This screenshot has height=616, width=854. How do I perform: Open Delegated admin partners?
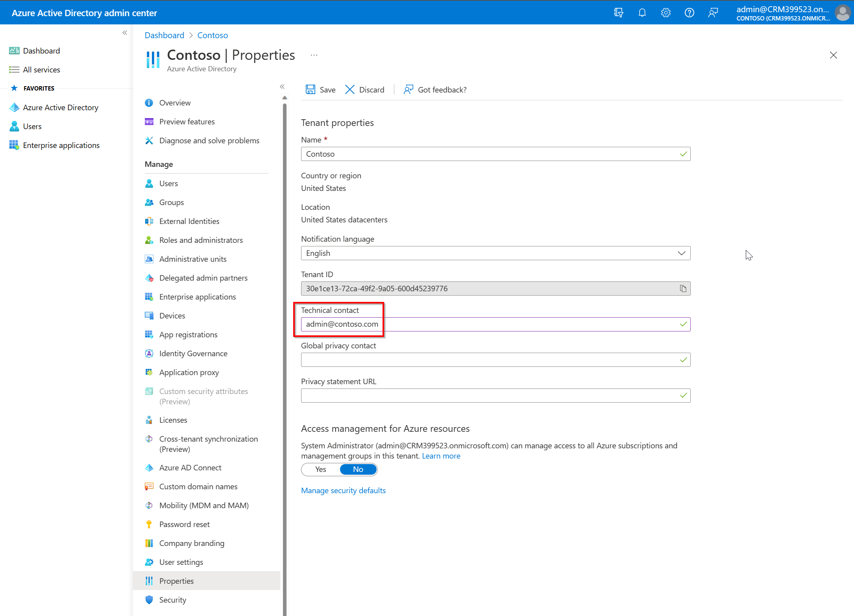click(203, 278)
